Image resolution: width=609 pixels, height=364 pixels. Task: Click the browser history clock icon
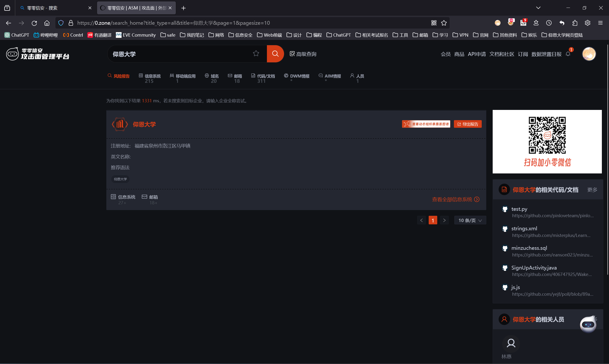point(549,23)
